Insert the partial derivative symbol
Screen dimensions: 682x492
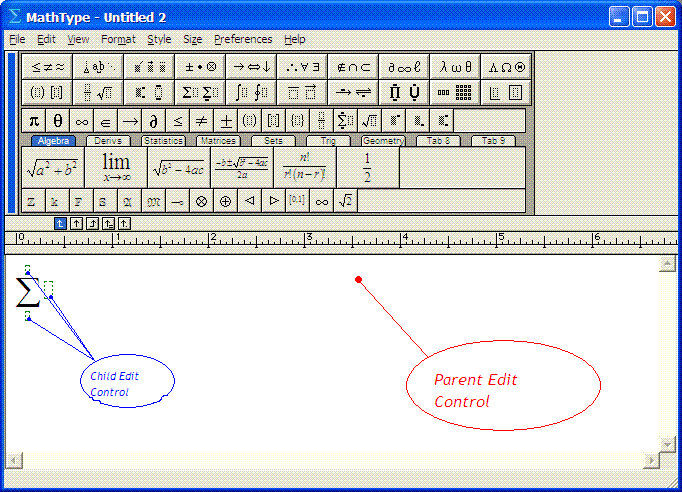[154, 120]
